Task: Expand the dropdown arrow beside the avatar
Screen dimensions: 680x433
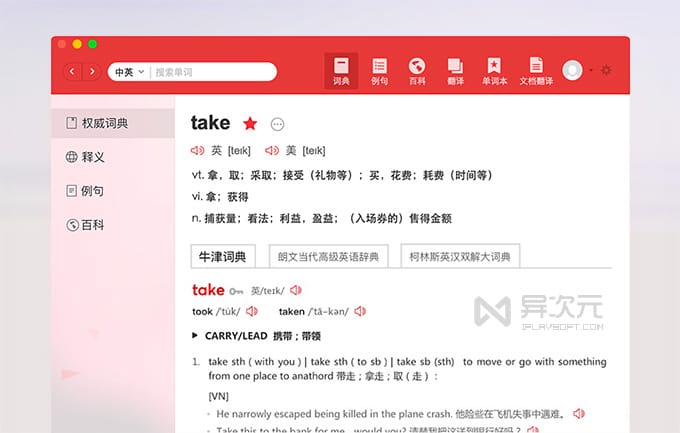Action: tap(591, 70)
